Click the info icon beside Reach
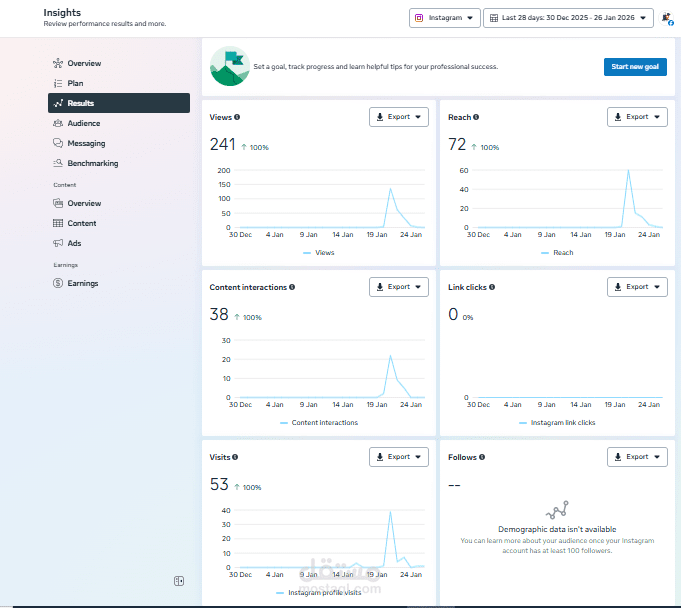The width and height of the screenshot is (681, 608). pos(476,117)
